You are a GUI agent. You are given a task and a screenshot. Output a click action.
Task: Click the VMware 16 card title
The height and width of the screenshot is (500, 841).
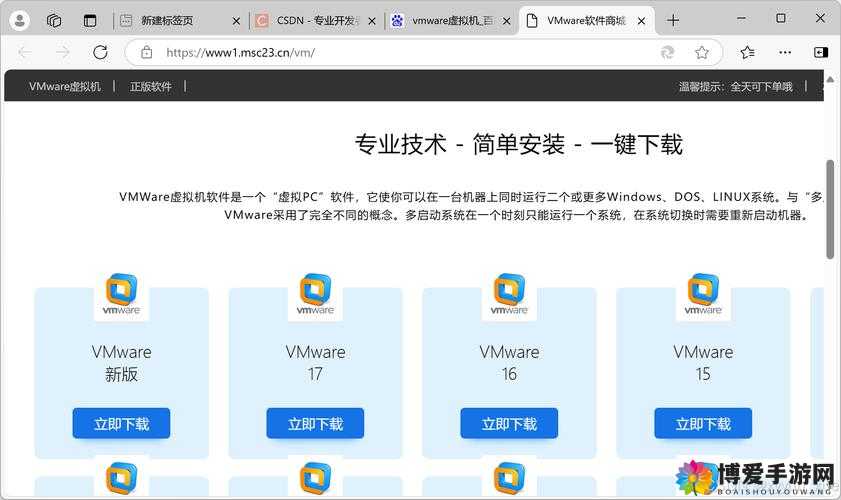[x=509, y=363]
